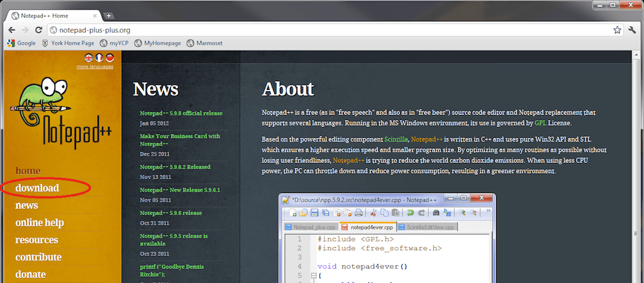The width and height of the screenshot is (644, 283).
Task: Select the ScintillaEditView.cpp tab in screenshot
Action: (x=426, y=227)
